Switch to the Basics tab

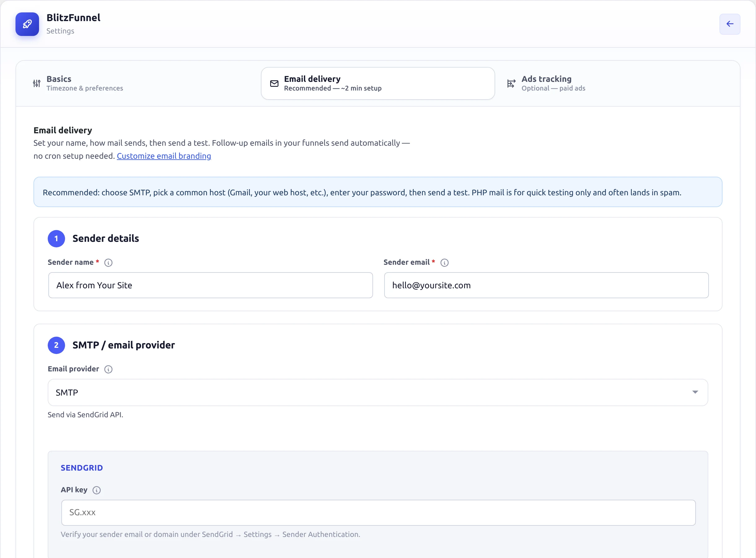140,83
